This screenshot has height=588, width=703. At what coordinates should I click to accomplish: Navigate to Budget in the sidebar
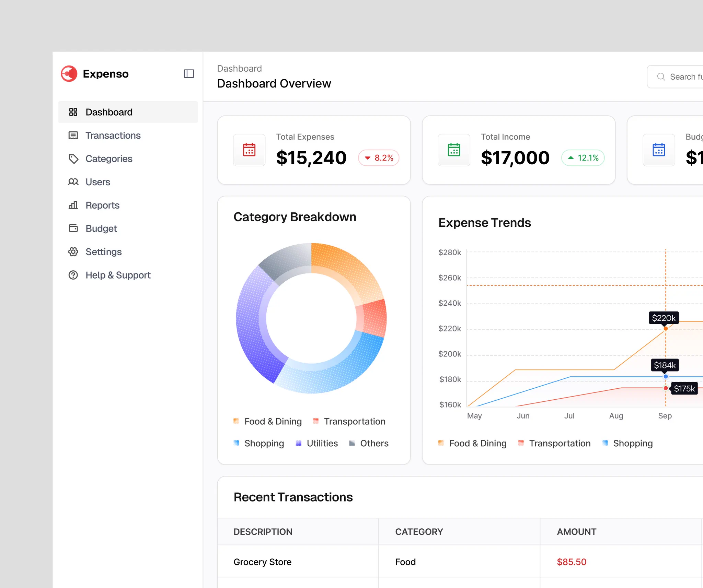click(128, 228)
